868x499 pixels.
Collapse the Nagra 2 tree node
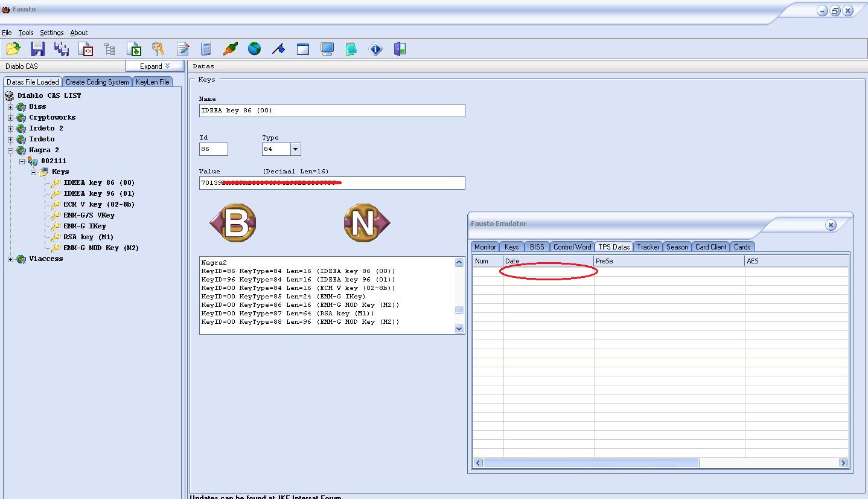coord(10,150)
